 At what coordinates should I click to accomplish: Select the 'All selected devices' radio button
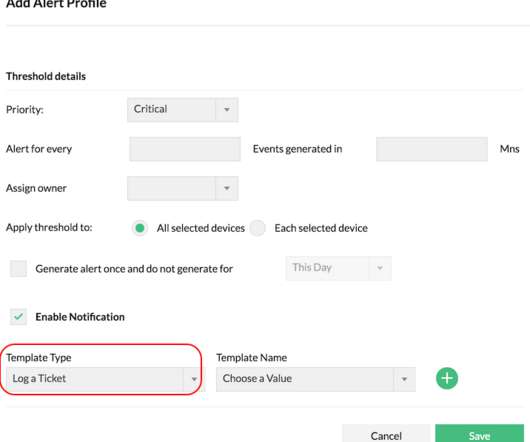[x=140, y=228]
